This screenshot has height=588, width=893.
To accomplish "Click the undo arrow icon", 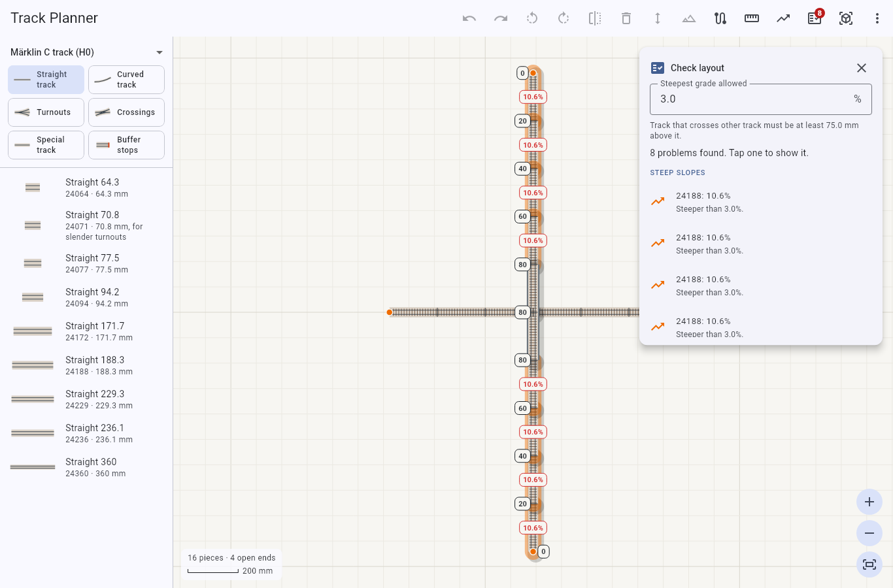I will coord(469,18).
